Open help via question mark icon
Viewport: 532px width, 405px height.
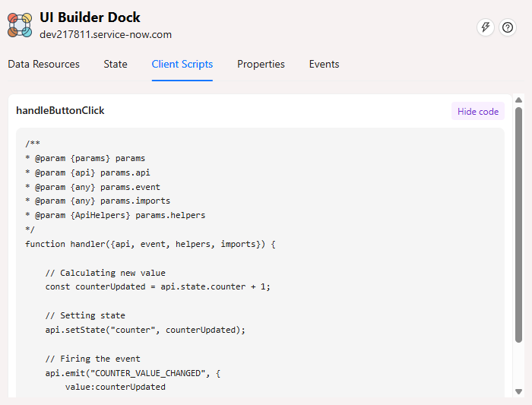click(507, 27)
